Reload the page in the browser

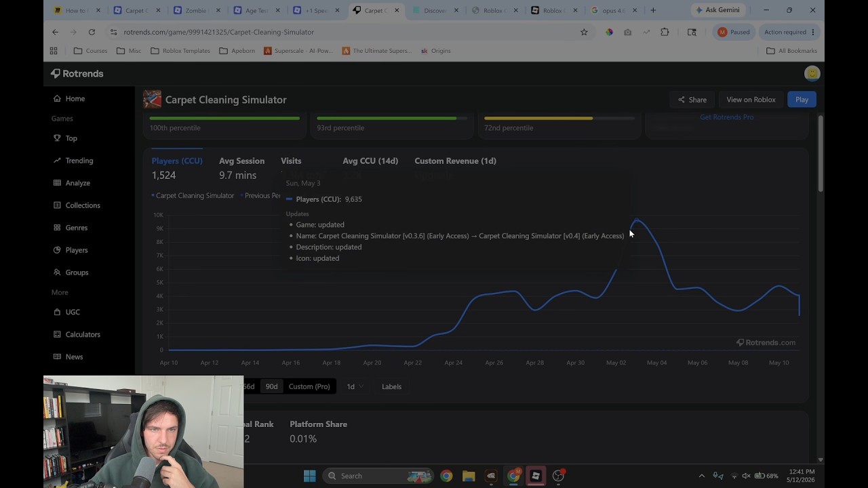[92, 32]
